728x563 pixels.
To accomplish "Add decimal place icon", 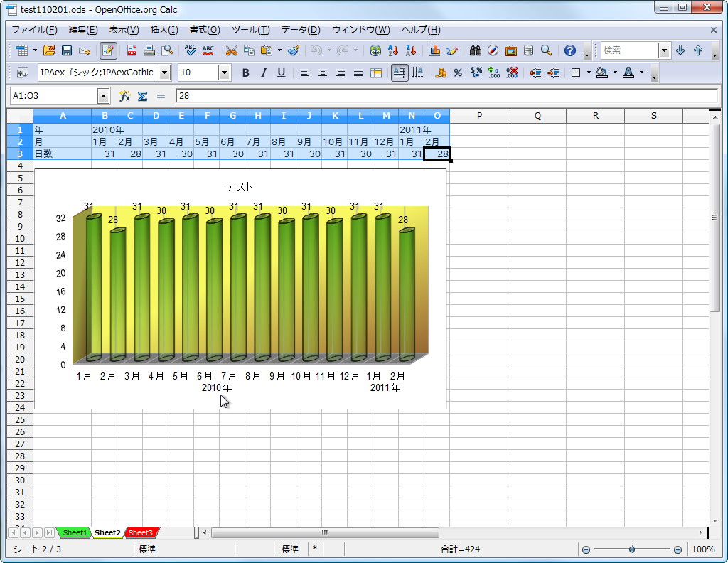I will point(494,73).
